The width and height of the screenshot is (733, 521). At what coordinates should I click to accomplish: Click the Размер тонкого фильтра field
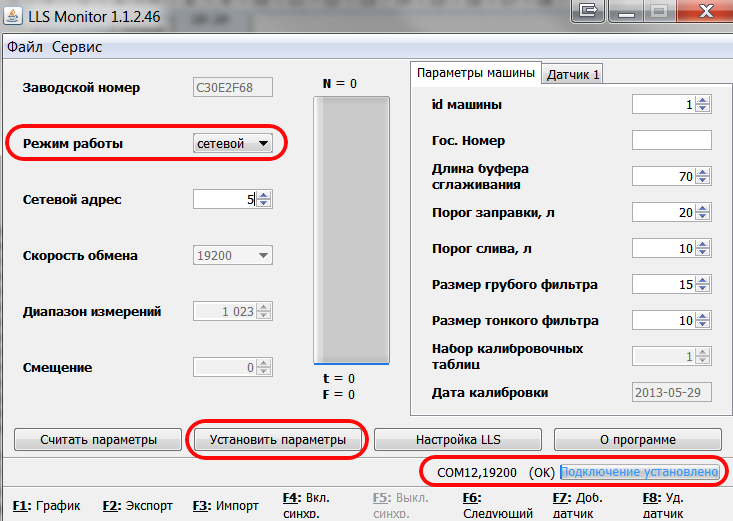point(664,320)
